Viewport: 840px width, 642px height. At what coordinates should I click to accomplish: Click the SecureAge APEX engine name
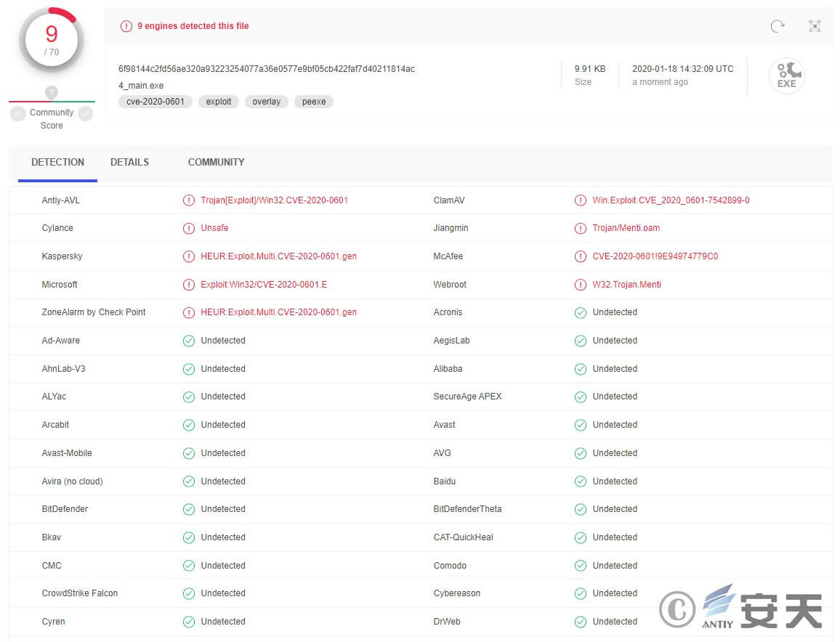click(x=467, y=397)
